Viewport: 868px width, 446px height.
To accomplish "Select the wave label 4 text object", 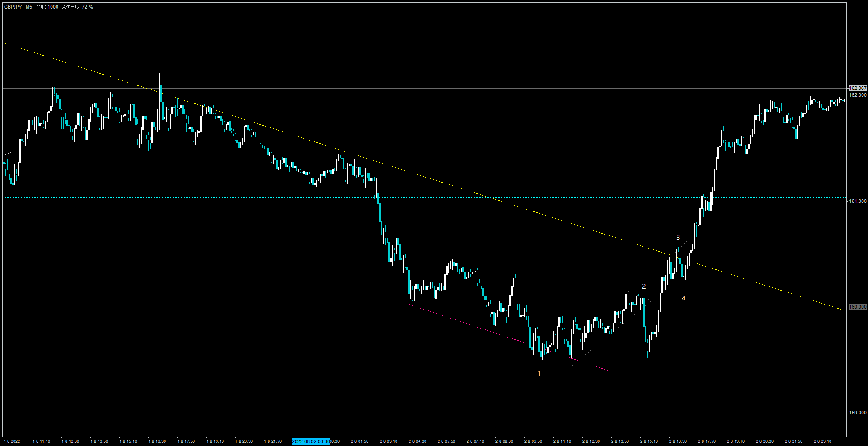I will (684, 298).
